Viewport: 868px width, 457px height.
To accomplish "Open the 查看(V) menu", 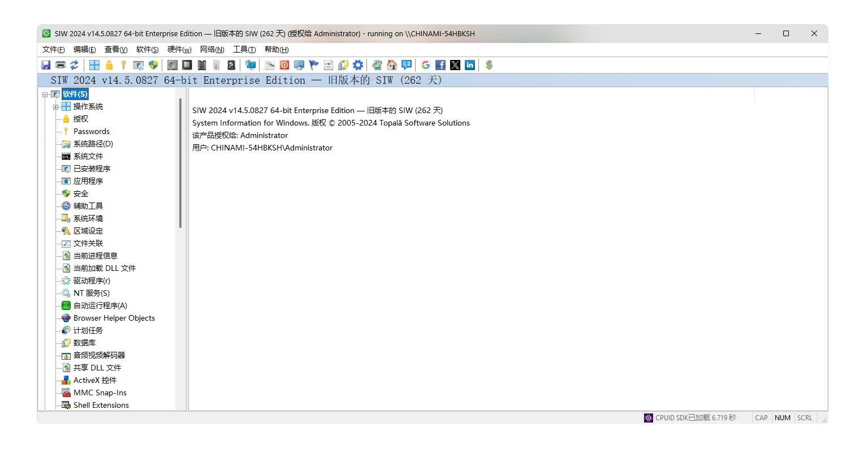I will pyautogui.click(x=116, y=50).
